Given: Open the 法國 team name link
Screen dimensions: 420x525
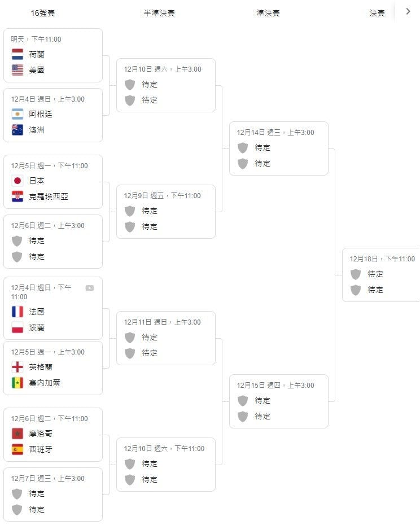Looking at the screenshot, I should pyautogui.click(x=37, y=312).
